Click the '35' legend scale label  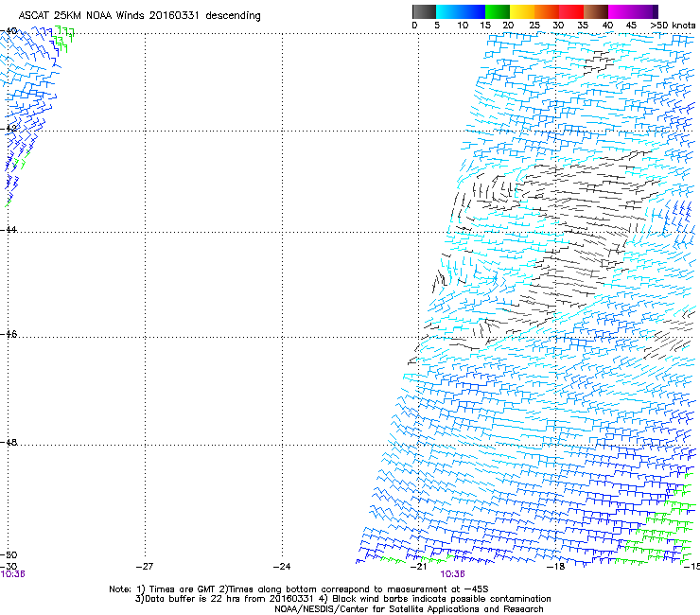(583, 26)
